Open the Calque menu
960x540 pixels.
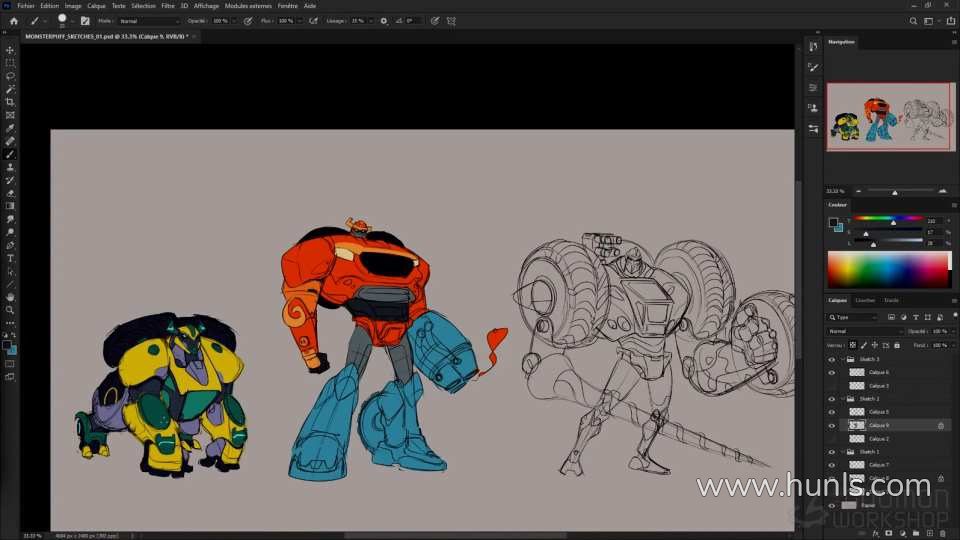96,5
